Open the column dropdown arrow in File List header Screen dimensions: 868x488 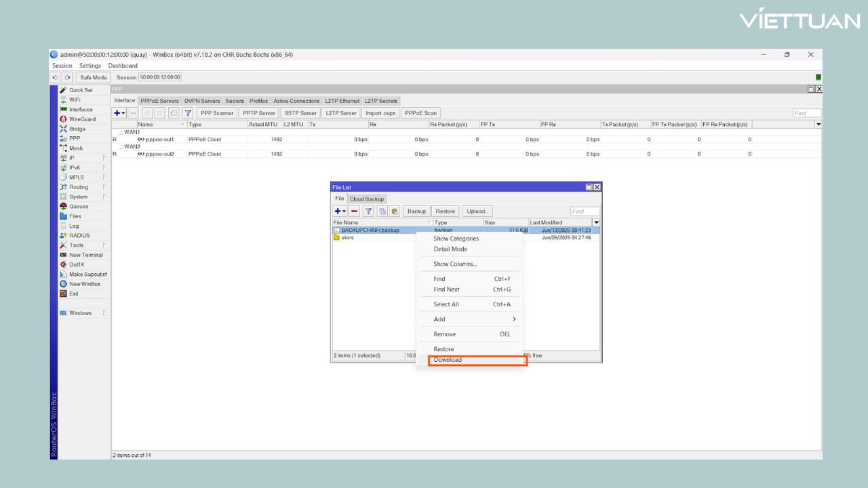(596, 222)
